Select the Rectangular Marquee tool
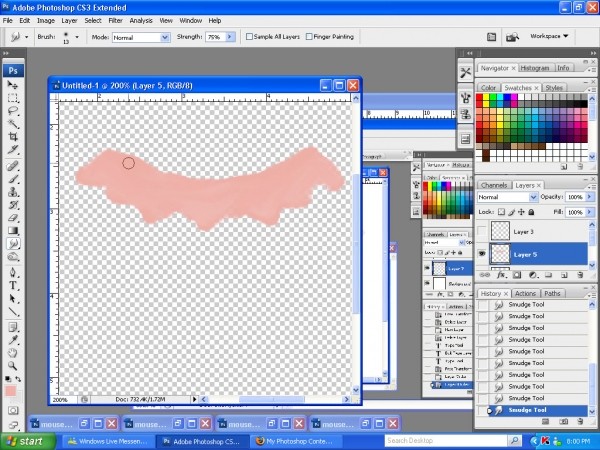This screenshot has height=450, width=600. click(13, 98)
